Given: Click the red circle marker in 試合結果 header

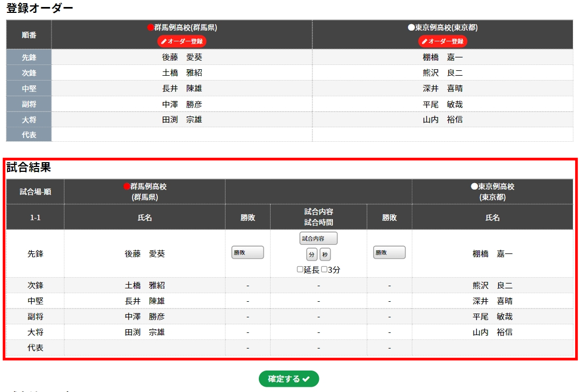Looking at the screenshot, I should 127,187.
